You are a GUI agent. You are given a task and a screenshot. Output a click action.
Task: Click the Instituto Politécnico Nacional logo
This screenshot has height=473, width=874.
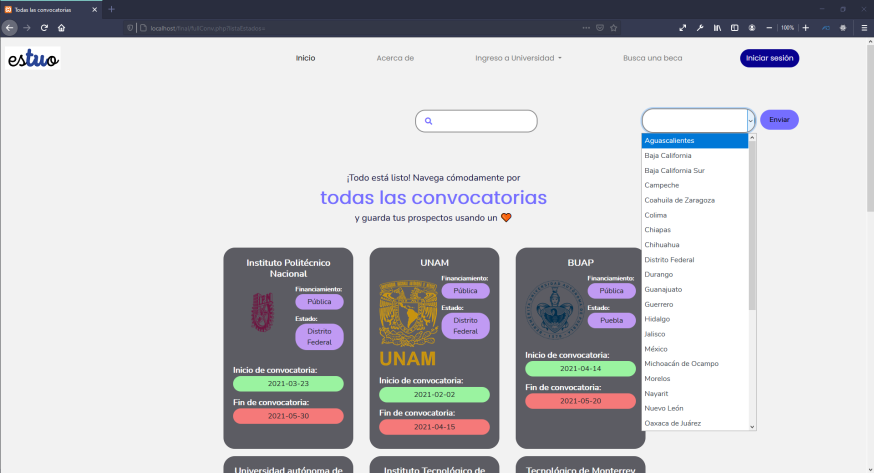[x=263, y=313]
